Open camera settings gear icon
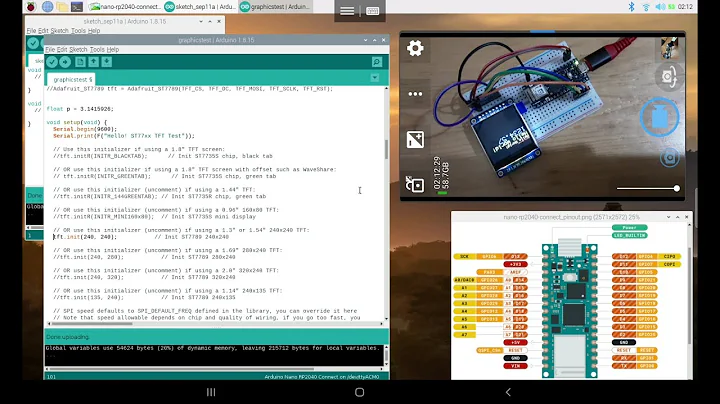The width and height of the screenshot is (720, 404). 415,48
